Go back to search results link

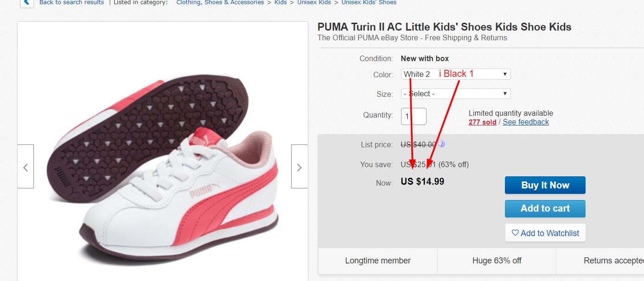point(71,3)
